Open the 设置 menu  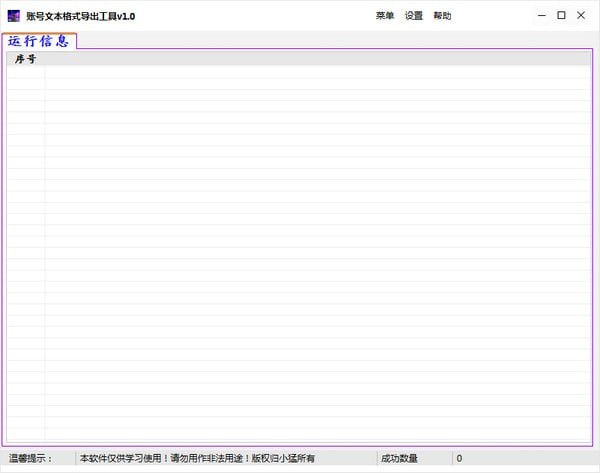tap(414, 16)
